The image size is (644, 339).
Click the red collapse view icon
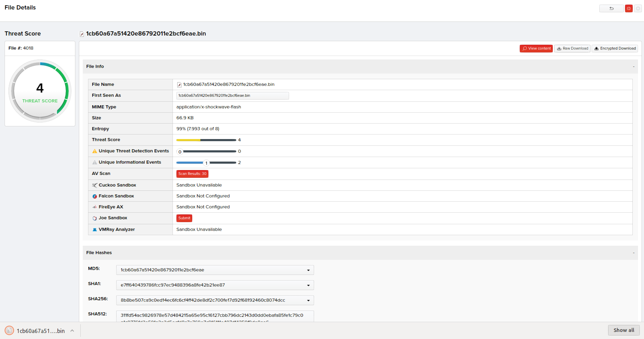click(x=629, y=8)
